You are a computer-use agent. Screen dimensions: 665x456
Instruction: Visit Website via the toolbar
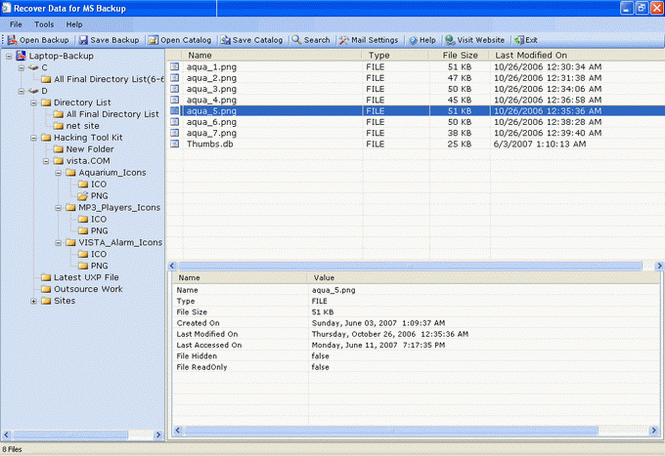point(475,40)
